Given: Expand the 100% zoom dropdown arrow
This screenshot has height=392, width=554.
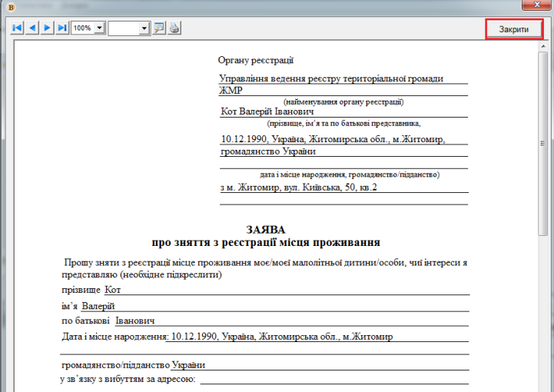Looking at the screenshot, I should pos(99,28).
